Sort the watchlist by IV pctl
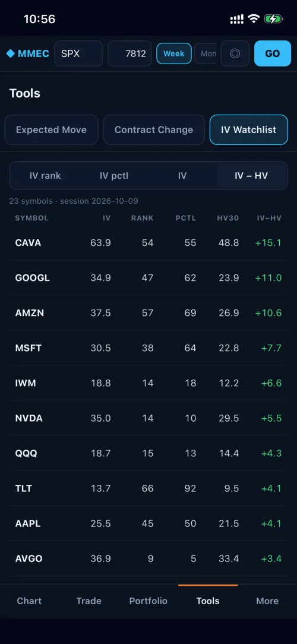Viewport: 297px width, 644px height. tap(114, 176)
